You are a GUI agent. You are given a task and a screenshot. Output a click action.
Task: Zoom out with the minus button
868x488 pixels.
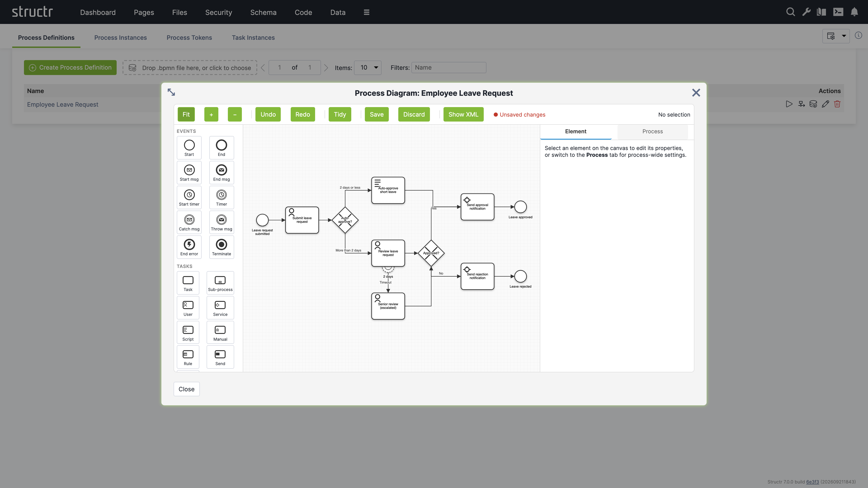[235, 115]
